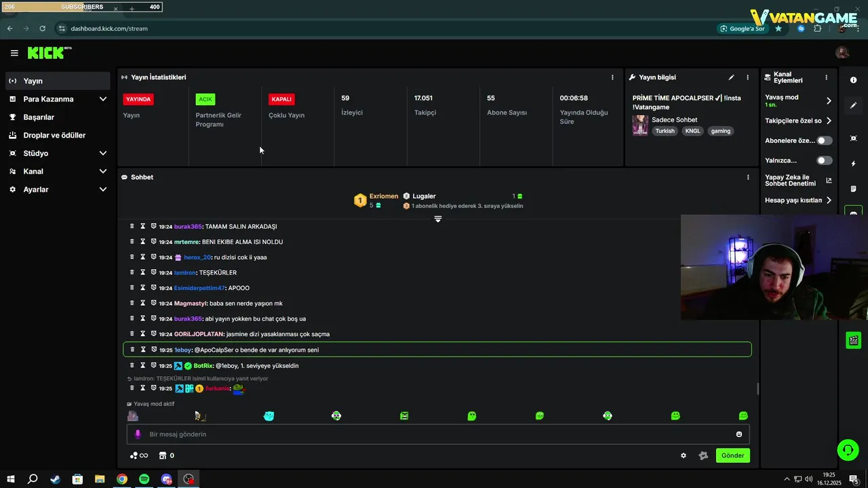Open the Yayın bilgisi three-dot menu
Viewport: 868px width, 488px height.
coord(748,77)
